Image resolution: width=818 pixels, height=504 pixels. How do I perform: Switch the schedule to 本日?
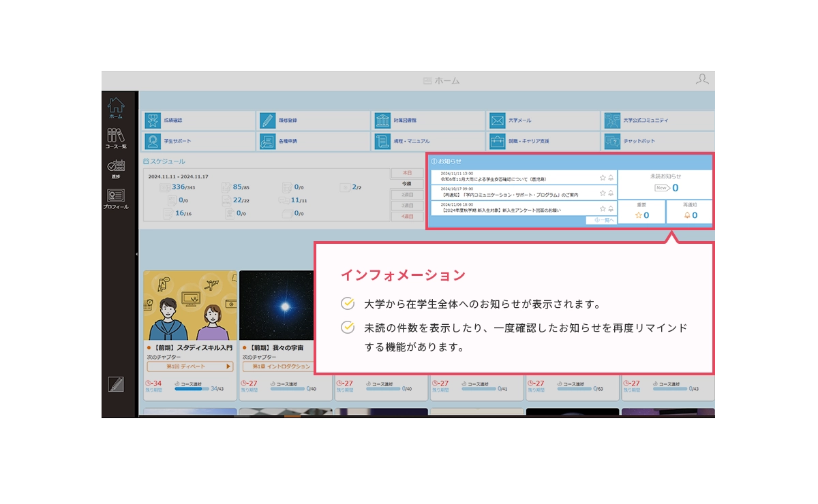pyautogui.click(x=406, y=173)
